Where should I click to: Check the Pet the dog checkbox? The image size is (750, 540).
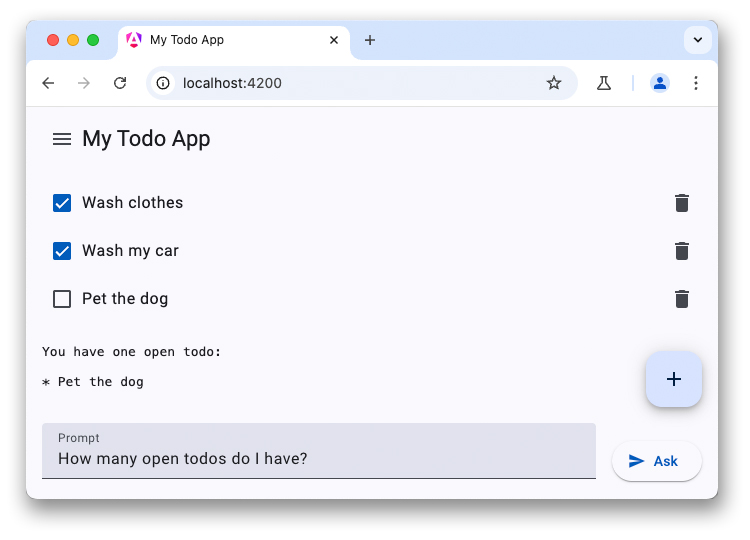[x=62, y=299]
